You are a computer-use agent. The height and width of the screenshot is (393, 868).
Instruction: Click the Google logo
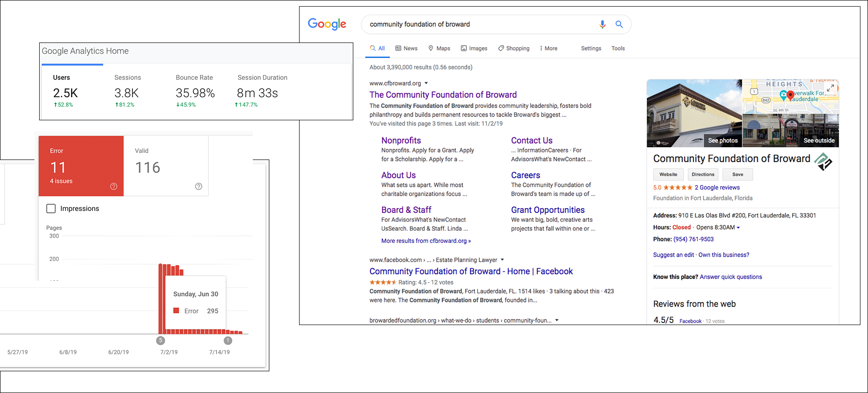(327, 24)
